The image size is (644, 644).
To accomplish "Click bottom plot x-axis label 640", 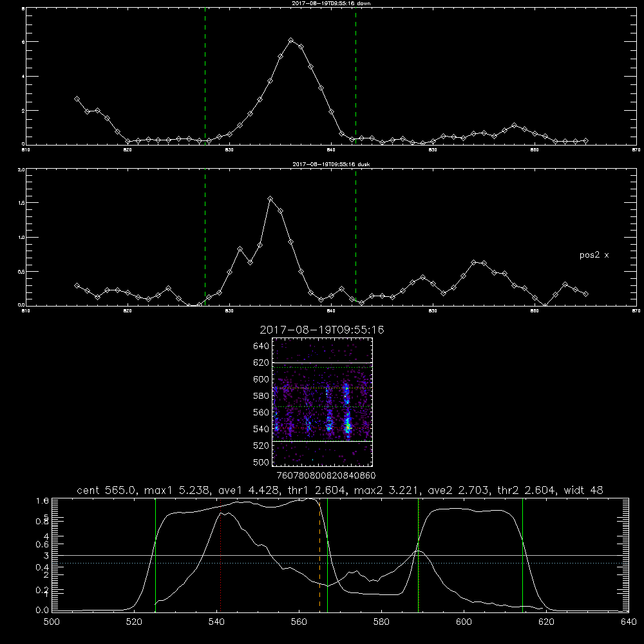I will (629, 622).
